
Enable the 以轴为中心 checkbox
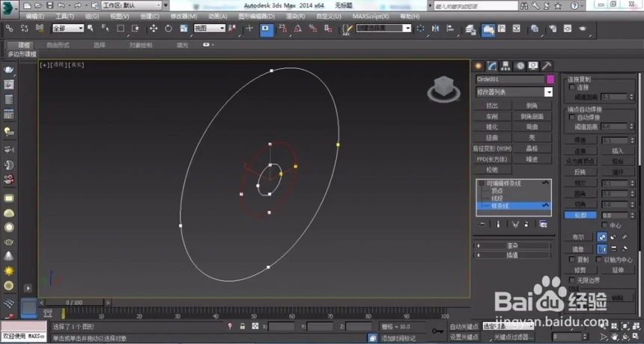599,260
